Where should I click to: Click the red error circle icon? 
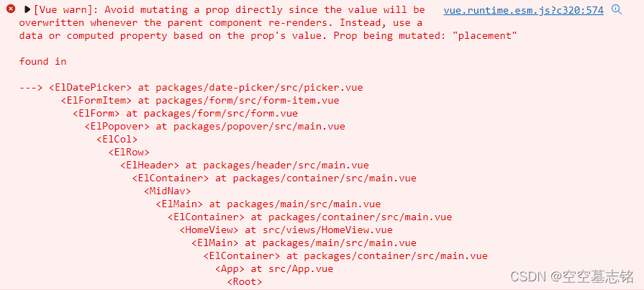pyautogui.click(x=11, y=9)
